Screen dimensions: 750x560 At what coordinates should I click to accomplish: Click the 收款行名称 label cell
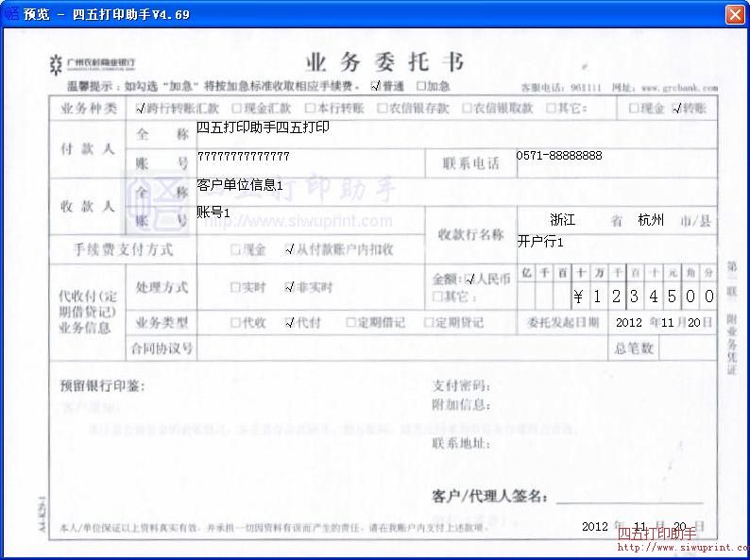[x=470, y=234]
